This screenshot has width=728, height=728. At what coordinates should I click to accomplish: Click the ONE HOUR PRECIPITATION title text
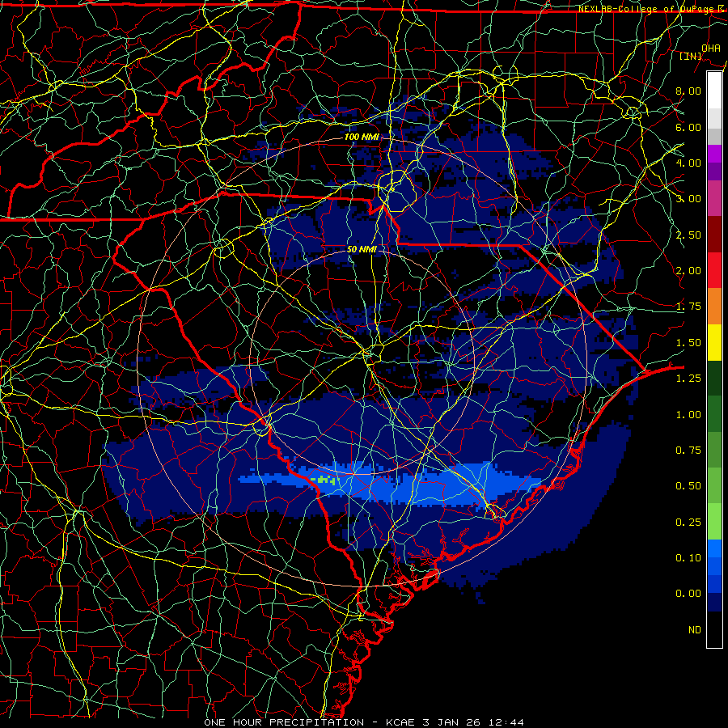point(284,722)
